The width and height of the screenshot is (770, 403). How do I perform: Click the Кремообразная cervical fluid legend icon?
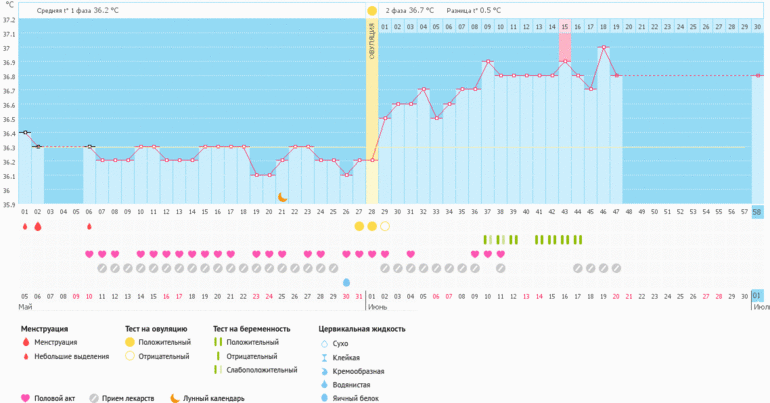click(324, 370)
